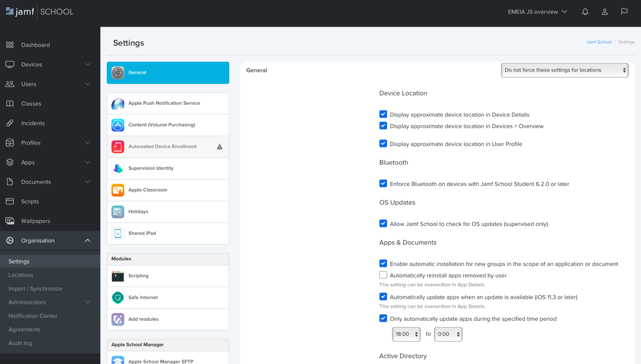Click the Devices monitor icon
The width and height of the screenshot is (641, 364).
coord(10,65)
